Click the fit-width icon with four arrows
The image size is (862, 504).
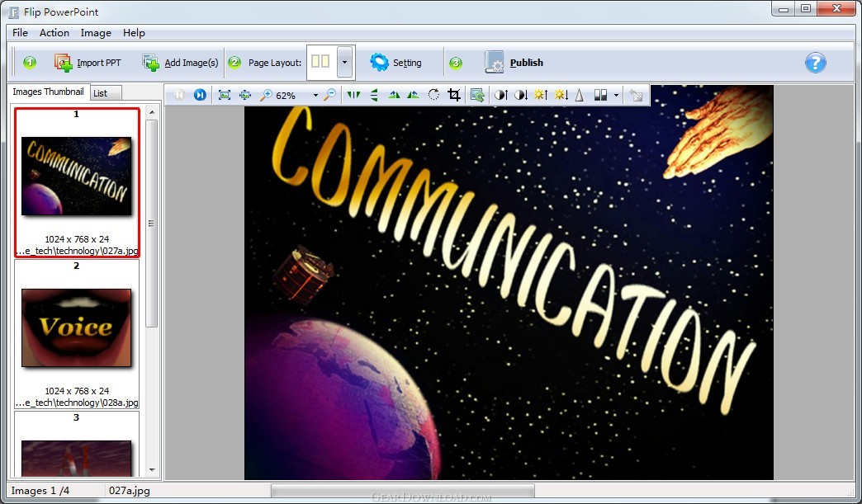pos(245,95)
